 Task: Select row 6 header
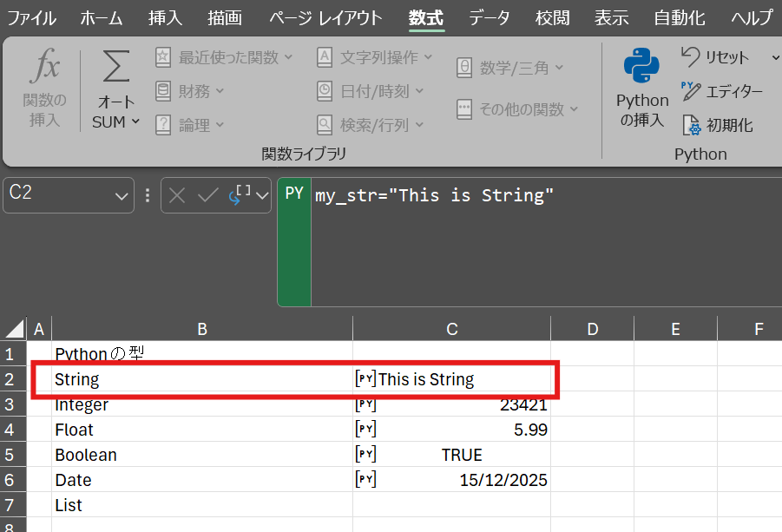[12, 480]
